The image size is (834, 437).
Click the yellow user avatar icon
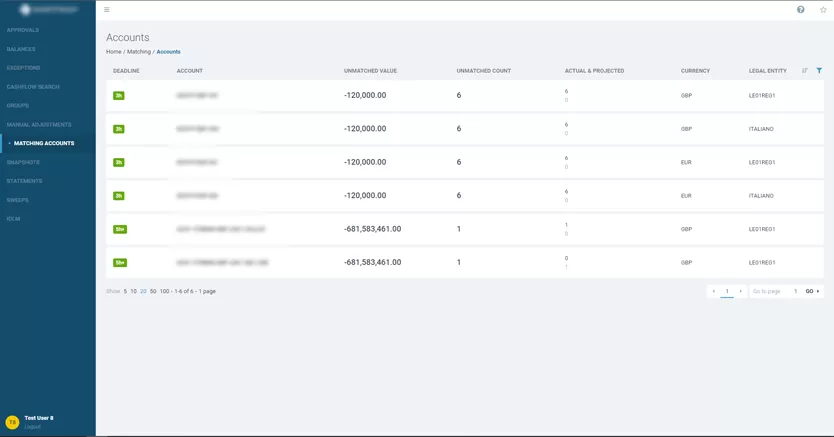click(12, 422)
